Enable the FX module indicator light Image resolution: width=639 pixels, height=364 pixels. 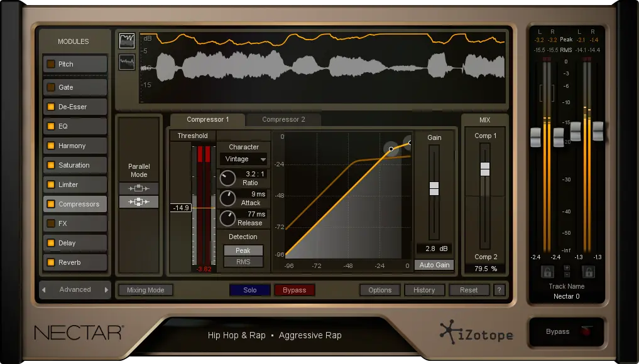coord(51,223)
